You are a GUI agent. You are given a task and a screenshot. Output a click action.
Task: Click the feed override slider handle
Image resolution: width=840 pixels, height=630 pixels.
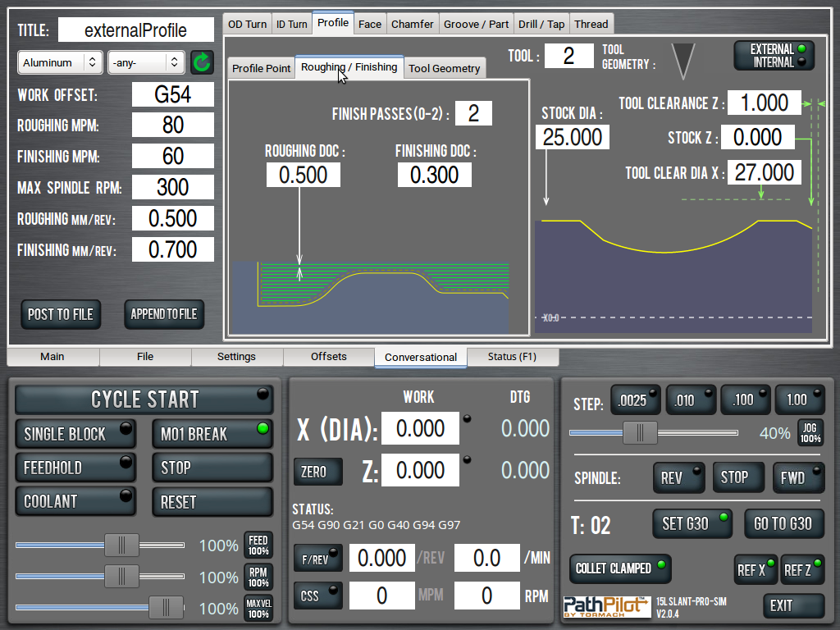click(x=121, y=546)
